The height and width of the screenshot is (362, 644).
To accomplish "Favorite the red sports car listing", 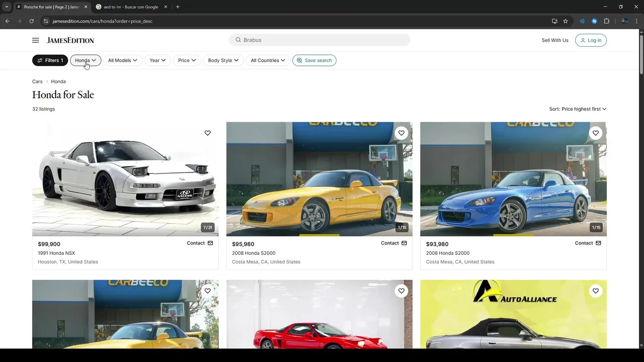I will click(x=401, y=291).
